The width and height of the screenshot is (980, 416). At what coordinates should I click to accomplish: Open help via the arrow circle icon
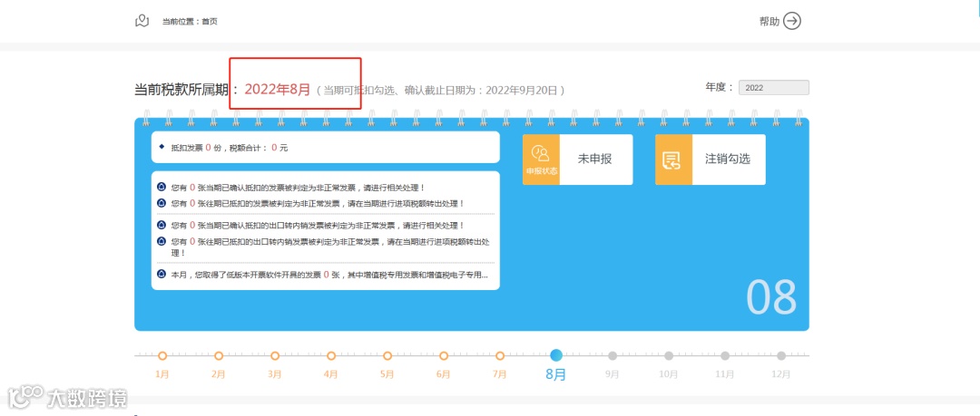click(792, 21)
